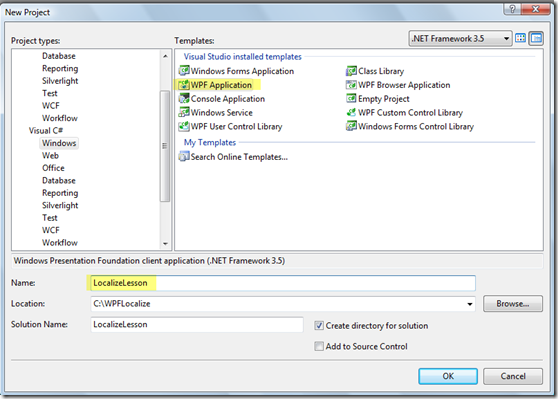
Task: Switch templates to small icons view
Action: coord(536,38)
